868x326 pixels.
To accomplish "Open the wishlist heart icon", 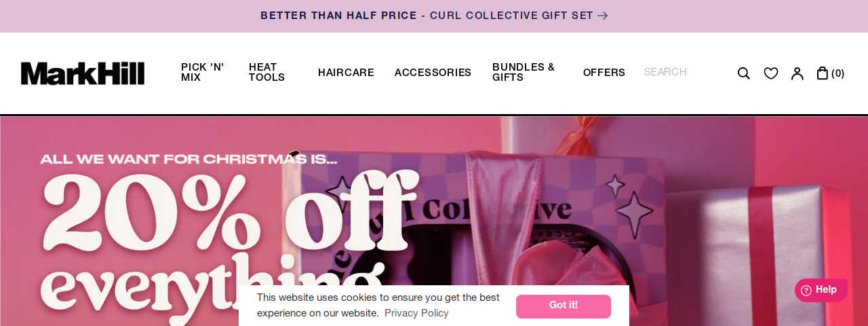I will [x=771, y=73].
